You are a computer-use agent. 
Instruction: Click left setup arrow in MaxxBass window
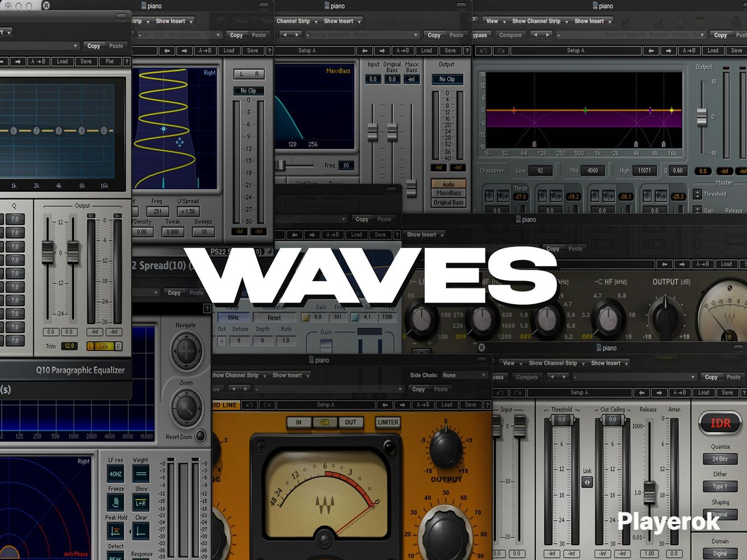coord(364,50)
